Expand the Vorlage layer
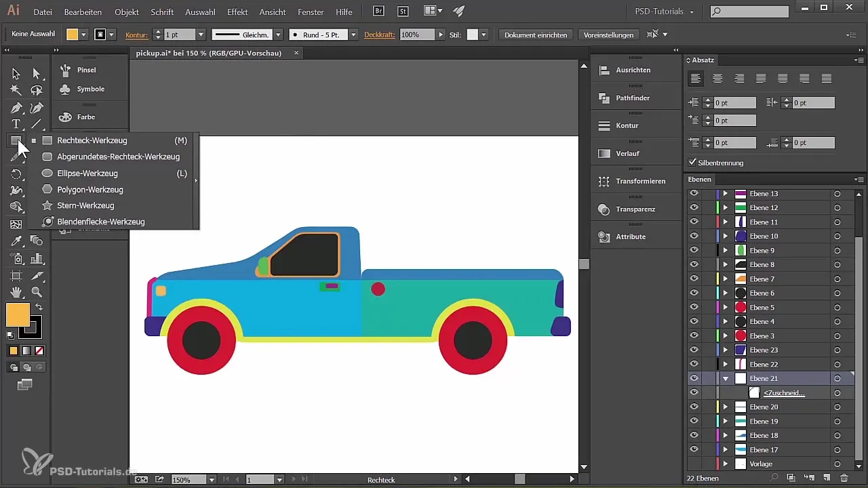The image size is (868, 488). (725, 464)
